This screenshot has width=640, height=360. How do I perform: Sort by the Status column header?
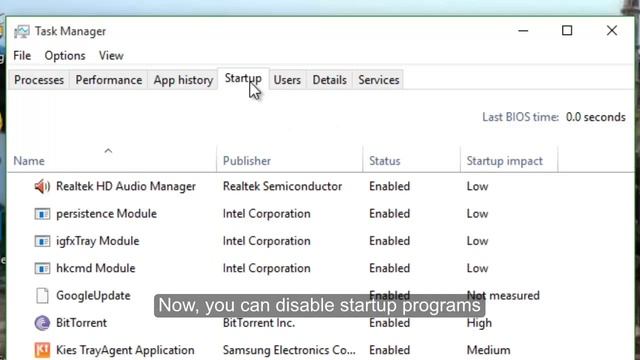pyautogui.click(x=385, y=161)
